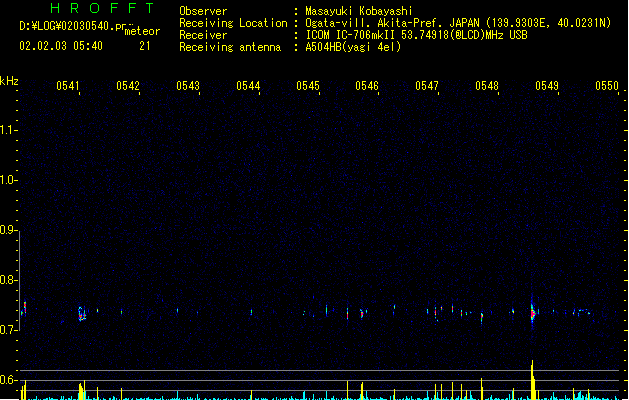
Task: Click the 0.6 kHz frequency label
Action: click(x=8, y=380)
